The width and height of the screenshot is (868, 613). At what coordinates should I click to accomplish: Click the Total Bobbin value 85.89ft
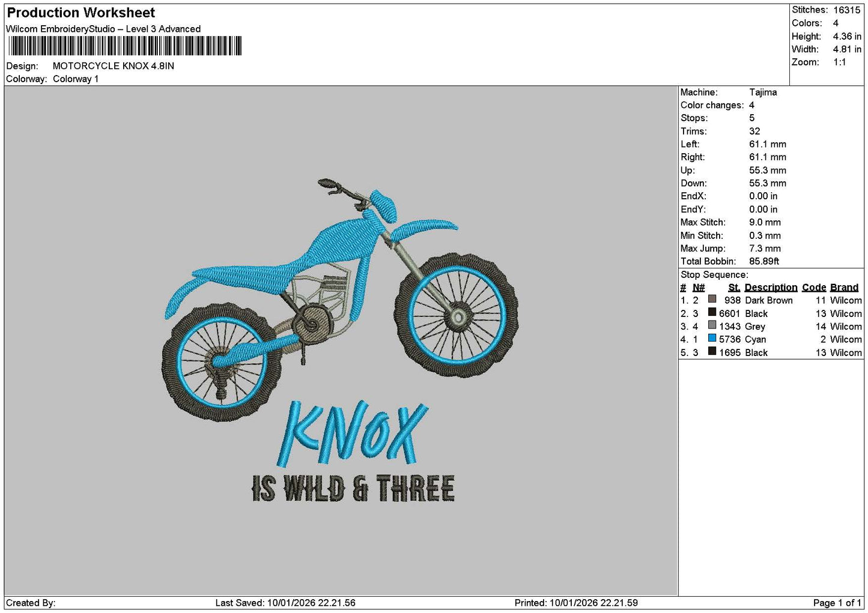764,262
